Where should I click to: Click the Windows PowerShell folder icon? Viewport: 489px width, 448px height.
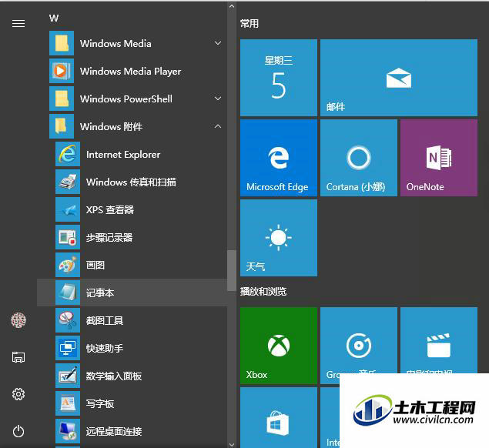[x=62, y=99]
